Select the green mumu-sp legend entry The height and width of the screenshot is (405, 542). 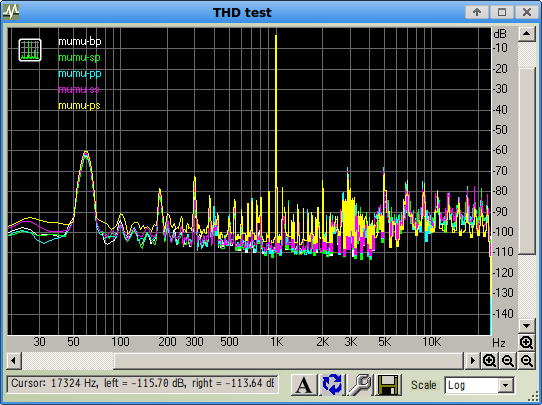(x=79, y=57)
